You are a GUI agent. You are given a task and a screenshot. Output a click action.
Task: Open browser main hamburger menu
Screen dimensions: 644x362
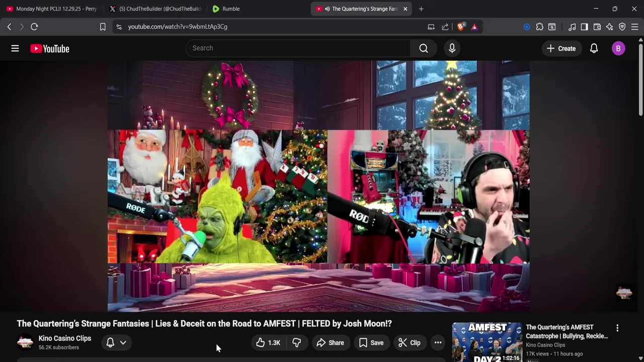tap(635, 27)
